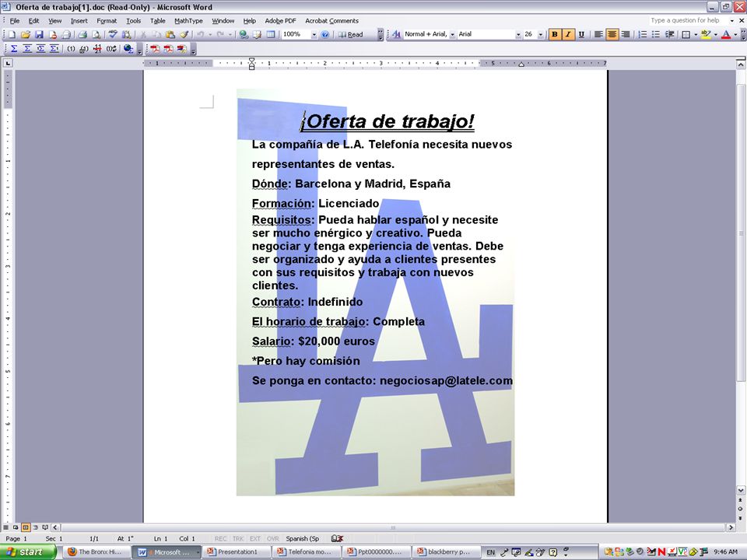Open the Style 'Normal + Arial' dropdown

point(453,34)
